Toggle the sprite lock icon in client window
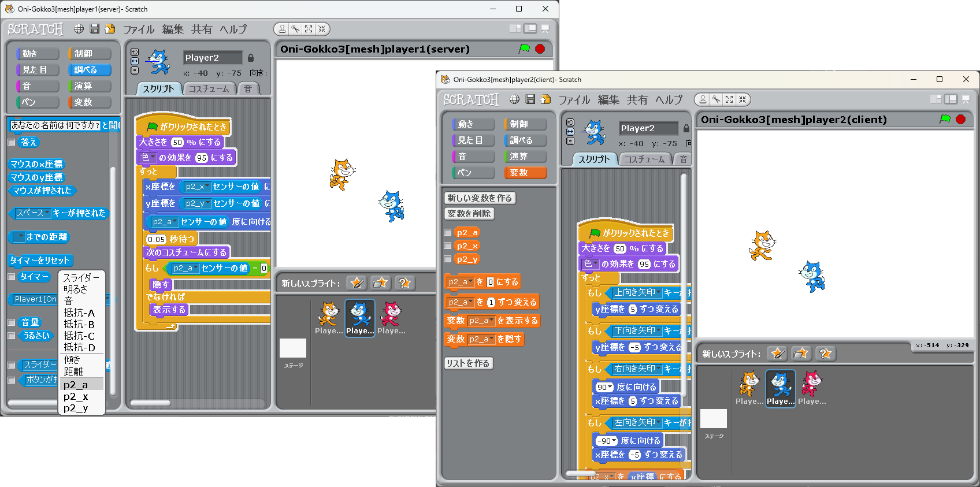Image resolution: width=980 pixels, height=487 pixels. pos(686,128)
